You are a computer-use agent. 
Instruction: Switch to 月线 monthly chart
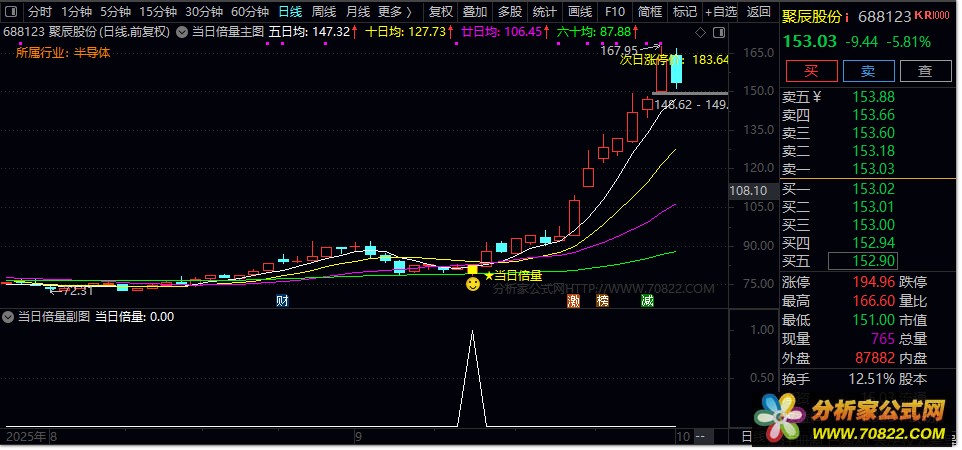[x=358, y=11]
